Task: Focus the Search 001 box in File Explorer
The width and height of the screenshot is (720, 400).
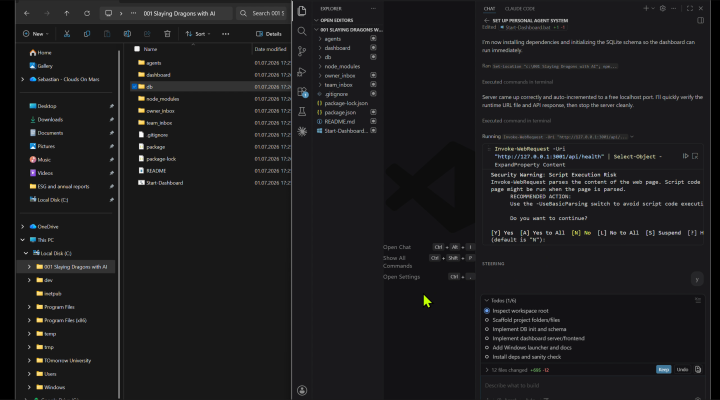Action: click(x=263, y=13)
